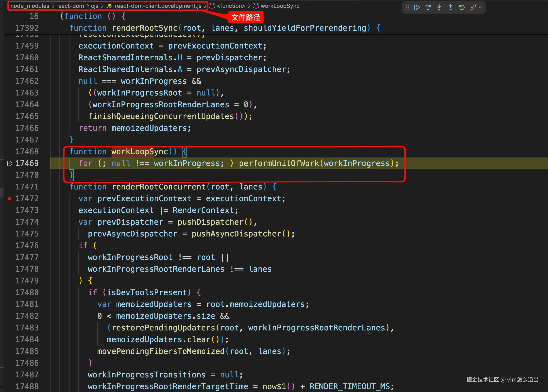Click the Step Over debug icon
The height and width of the screenshot is (392, 548).
tap(428, 7)
